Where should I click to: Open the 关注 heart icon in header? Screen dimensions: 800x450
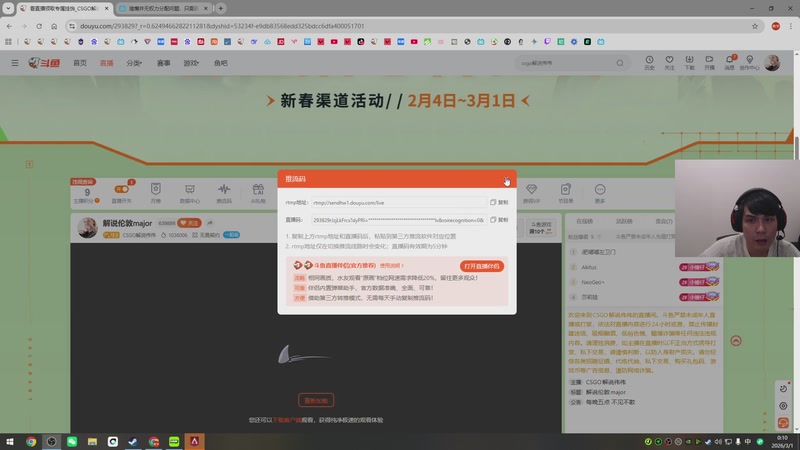[x=669, y=63]
